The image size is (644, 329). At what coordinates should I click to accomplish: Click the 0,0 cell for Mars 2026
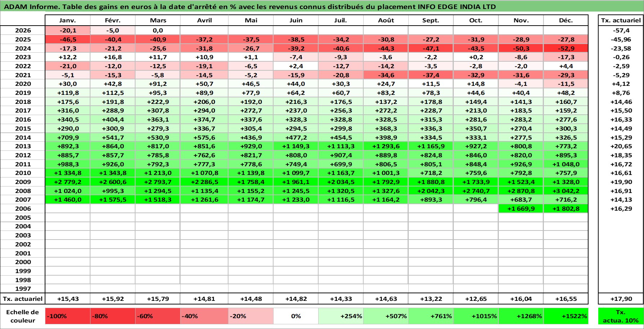point(157,30)
